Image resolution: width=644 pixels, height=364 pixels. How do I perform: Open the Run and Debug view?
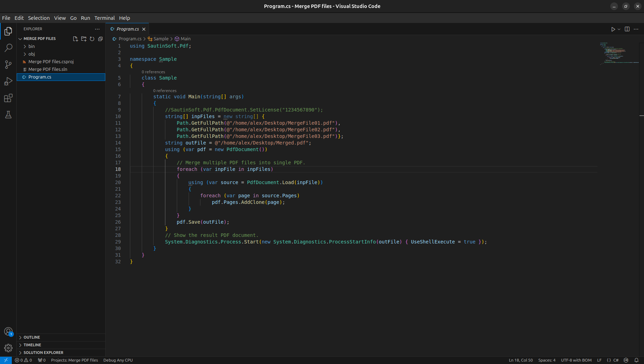(8, 81)
